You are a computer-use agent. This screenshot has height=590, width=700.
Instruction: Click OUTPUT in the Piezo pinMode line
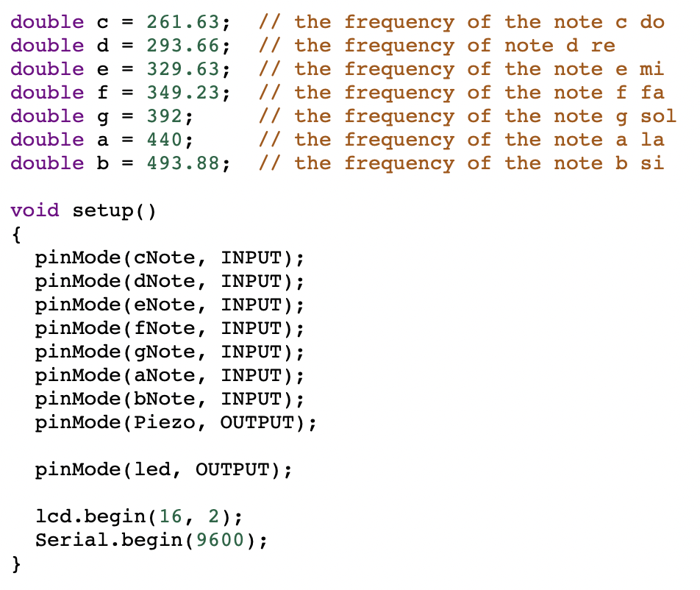coord(257,422)
